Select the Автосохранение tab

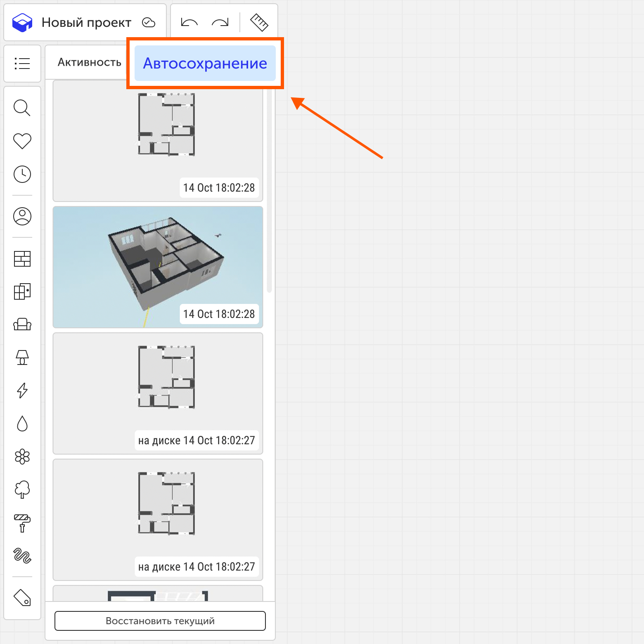(x=205, y=64)
